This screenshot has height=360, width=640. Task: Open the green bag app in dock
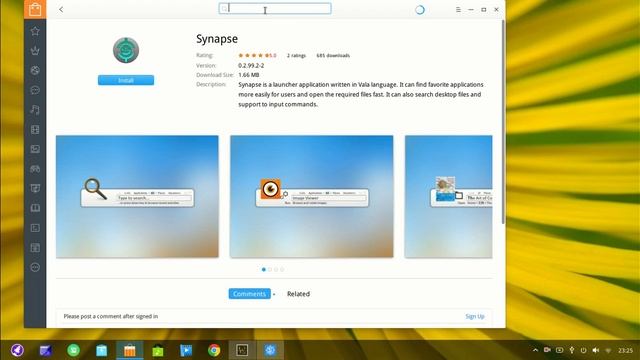click(158, 350)
